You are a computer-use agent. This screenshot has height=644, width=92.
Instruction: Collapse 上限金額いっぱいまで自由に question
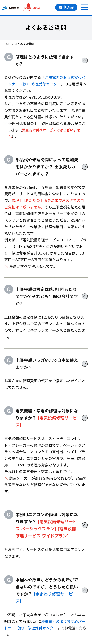(85, 364)
